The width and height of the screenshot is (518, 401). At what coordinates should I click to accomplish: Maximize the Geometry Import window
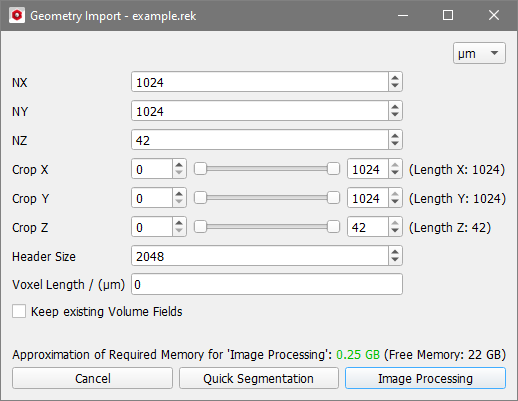point(448,15)
